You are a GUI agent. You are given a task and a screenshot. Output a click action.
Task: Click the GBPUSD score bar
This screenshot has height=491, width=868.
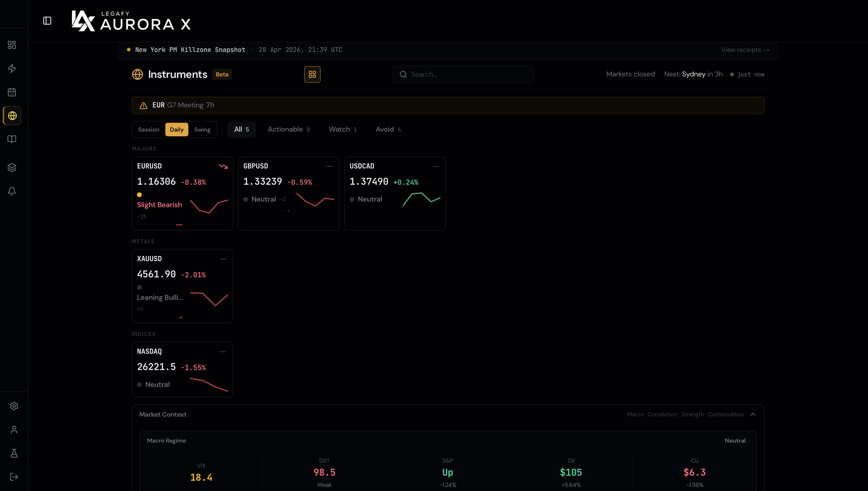pos(288,211)
